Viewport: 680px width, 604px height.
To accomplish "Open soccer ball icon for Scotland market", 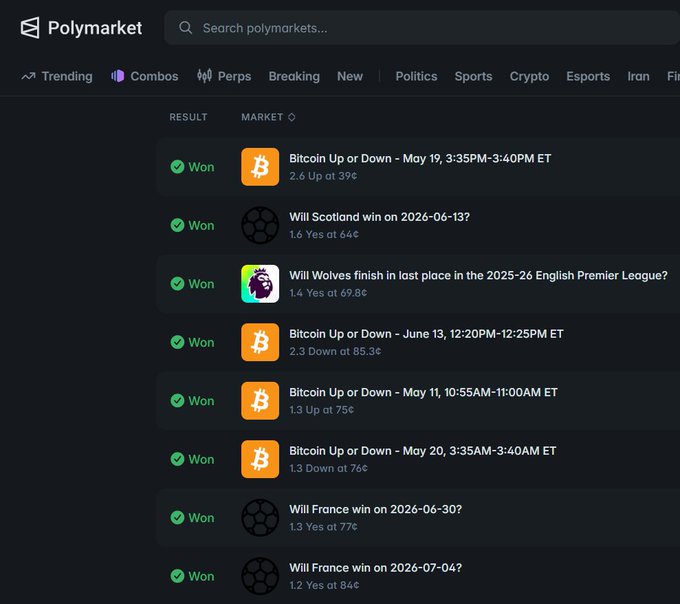I will coord(260,225).
